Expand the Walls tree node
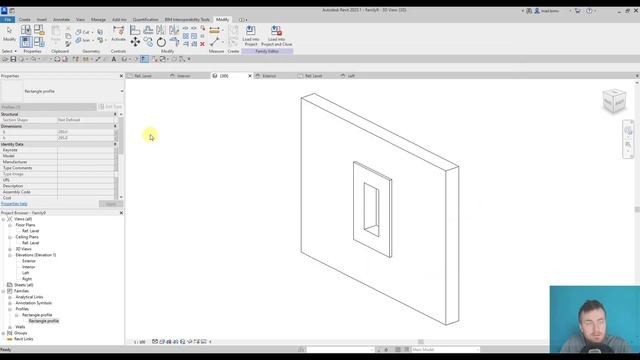This screenshot has width=640, height=360. pyautogui.click(x=10, y=327)
